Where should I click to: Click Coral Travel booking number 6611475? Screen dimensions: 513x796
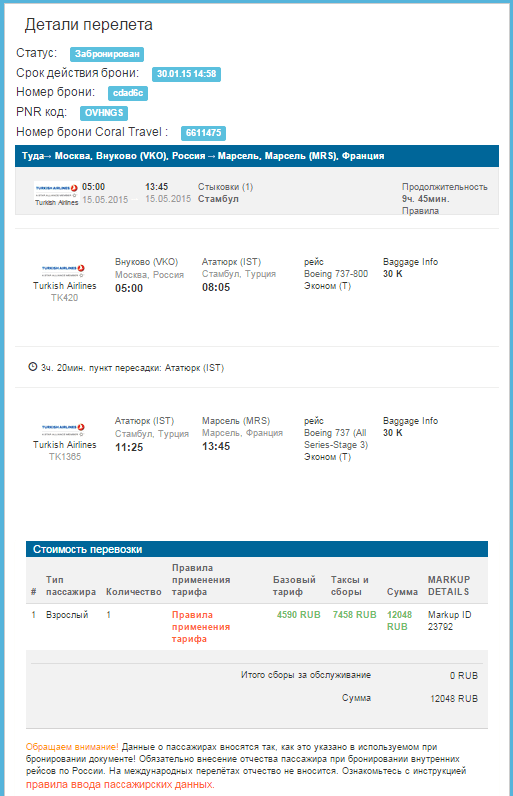[x=203, y=133]
